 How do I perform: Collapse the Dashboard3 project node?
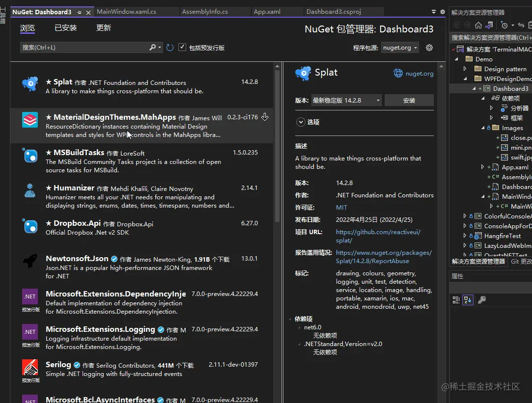point(474,88)
